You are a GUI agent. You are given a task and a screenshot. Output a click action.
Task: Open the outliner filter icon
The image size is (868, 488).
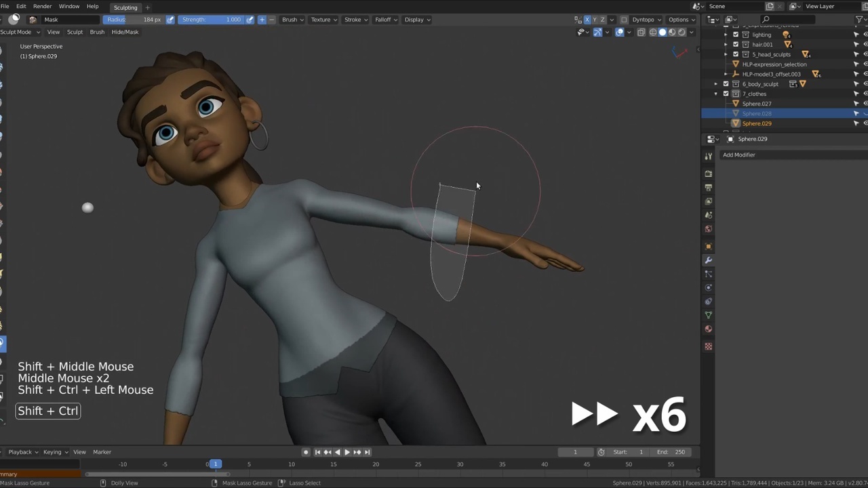point(859,20)
